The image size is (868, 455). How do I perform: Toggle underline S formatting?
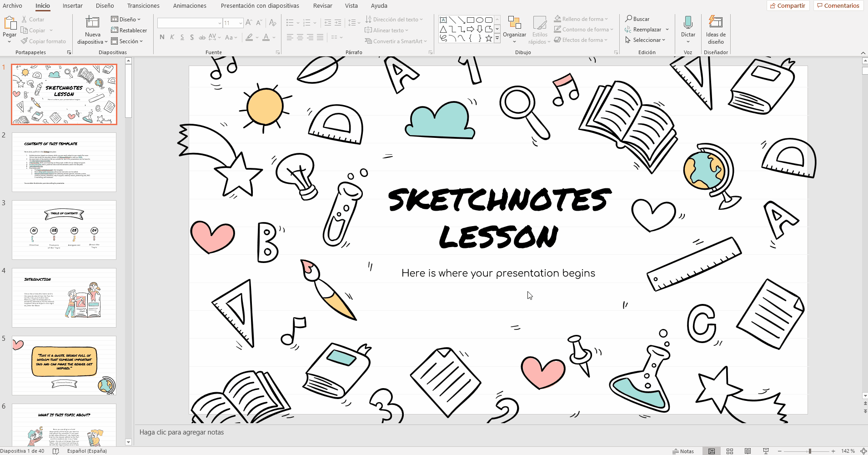click(182, 37)
